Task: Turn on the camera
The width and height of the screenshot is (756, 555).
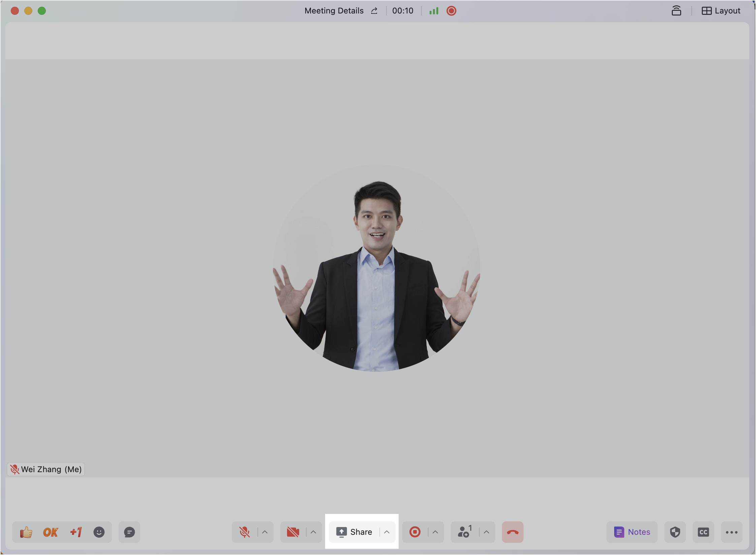Action: [293, 532]
